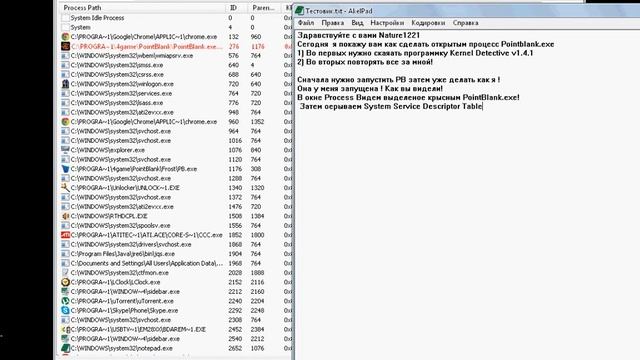The width and height of the screenshot is (640, 360).
Task: Click the wmiapsrv.exe process icon
Action: coord(65,56)
